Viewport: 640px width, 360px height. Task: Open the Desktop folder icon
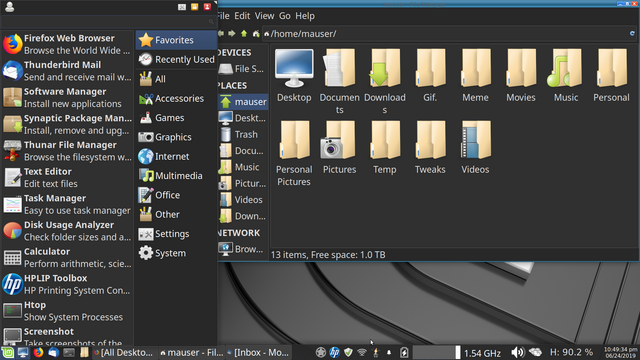click(x=294, y=76)
